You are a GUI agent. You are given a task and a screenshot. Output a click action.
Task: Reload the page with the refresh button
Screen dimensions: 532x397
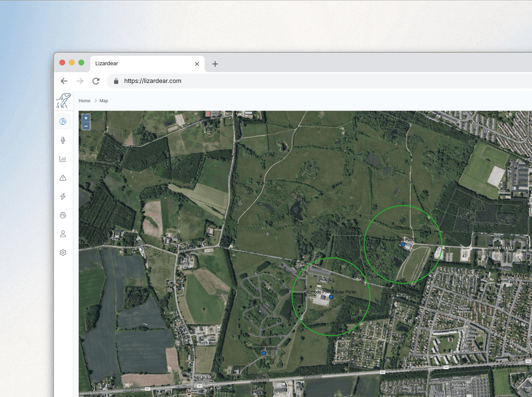coord(96,81)
